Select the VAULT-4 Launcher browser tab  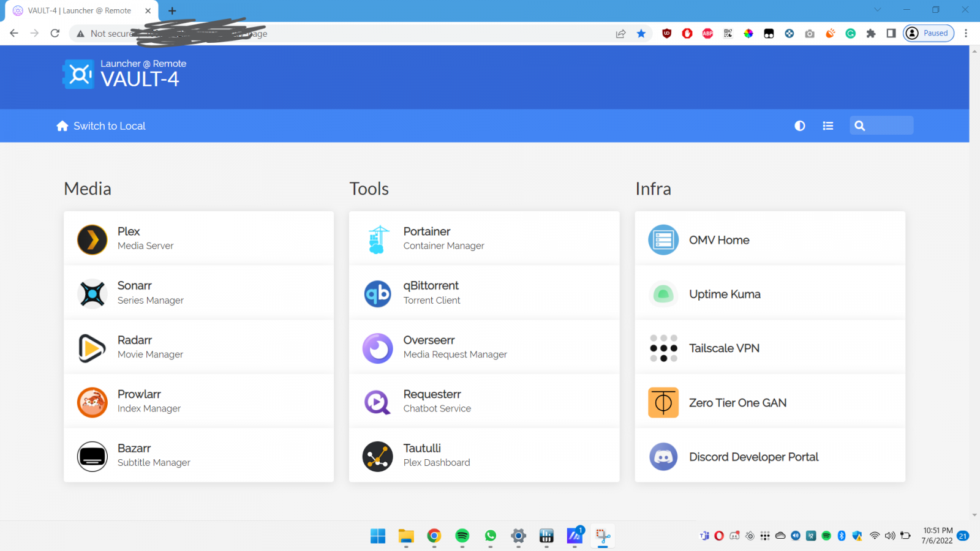coord(82,11)
